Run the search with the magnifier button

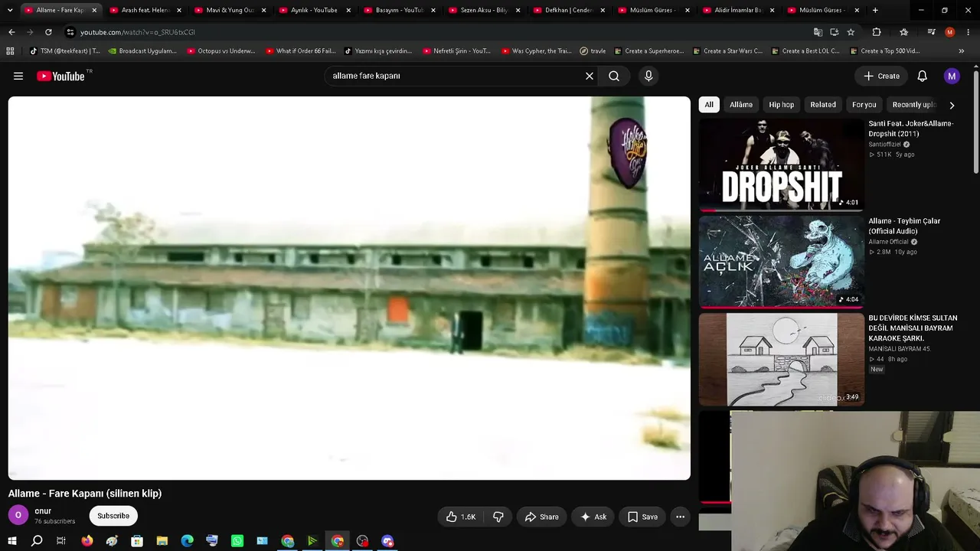pyautogui.click(x=614, y=76)
